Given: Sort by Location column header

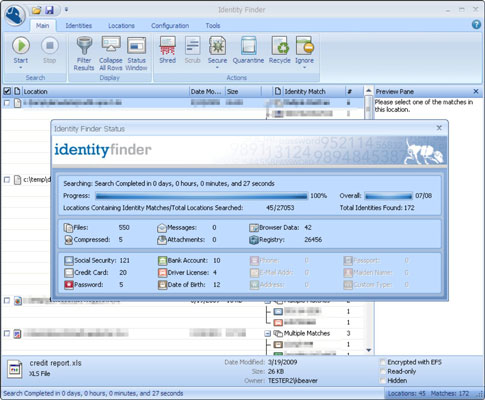Looking at the screenshot, I should 105,91.
